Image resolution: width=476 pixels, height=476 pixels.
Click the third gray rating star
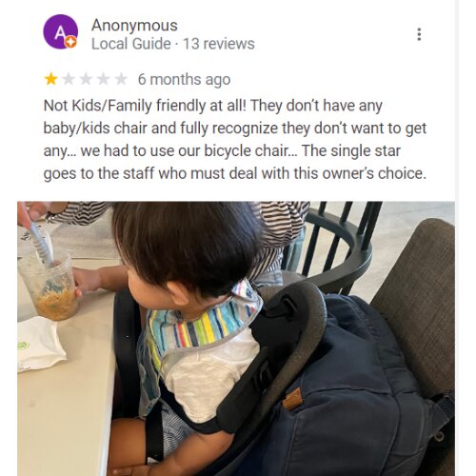86,79
